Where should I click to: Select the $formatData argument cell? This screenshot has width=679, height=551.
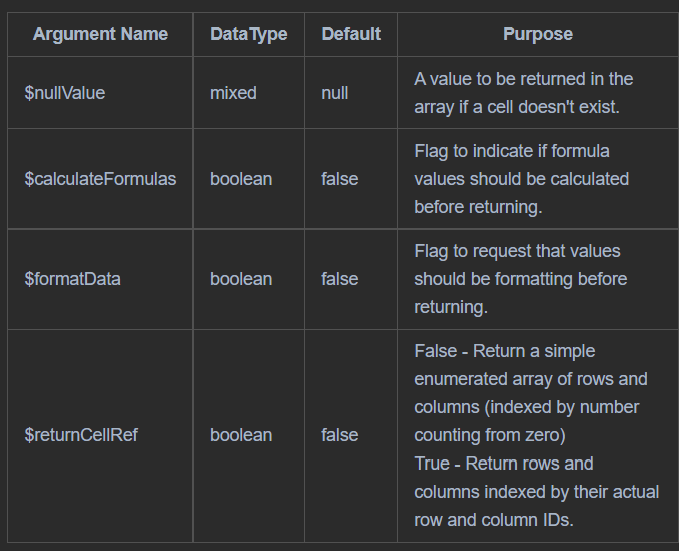(x=72, y=279)
